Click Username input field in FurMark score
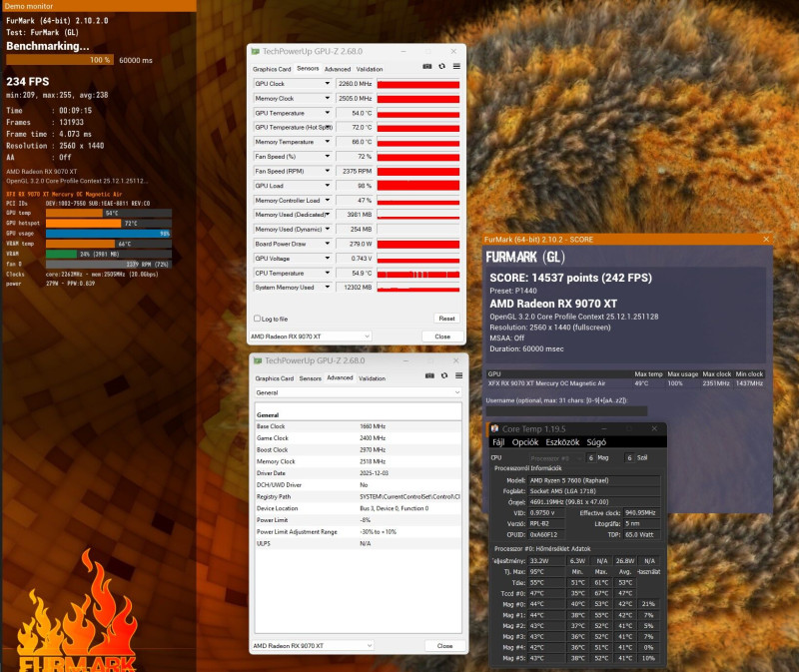This screenshot has width=799, height=672. coord(566,410)
